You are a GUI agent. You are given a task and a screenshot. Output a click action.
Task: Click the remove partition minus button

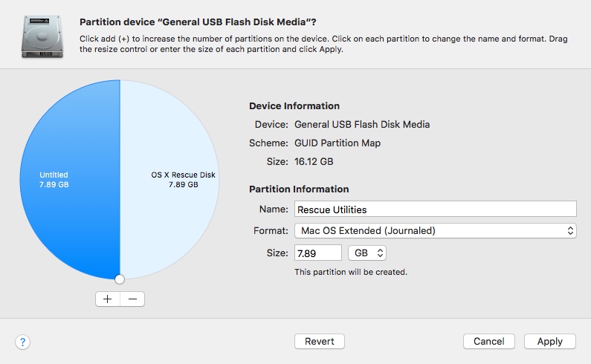(x=132, y=299)
